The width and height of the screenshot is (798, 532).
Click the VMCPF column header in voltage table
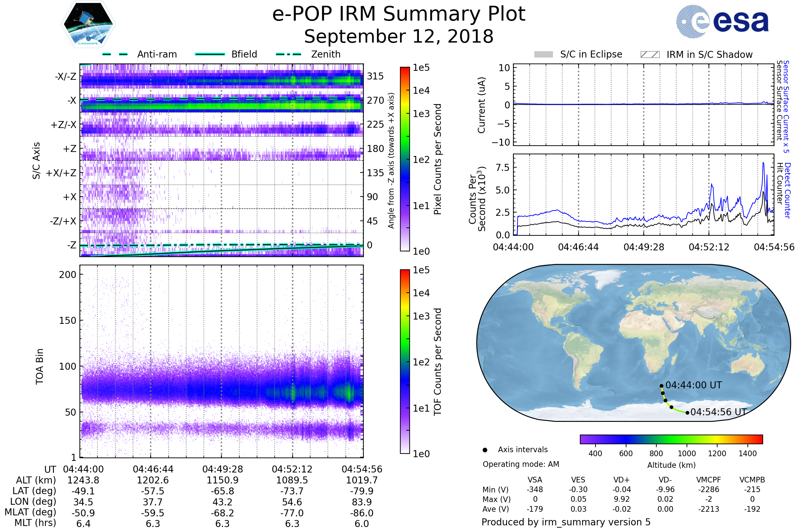[x=709, y=480]
